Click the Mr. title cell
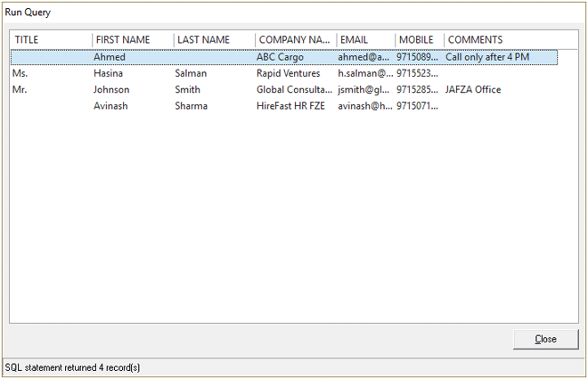 coord(21,90)
